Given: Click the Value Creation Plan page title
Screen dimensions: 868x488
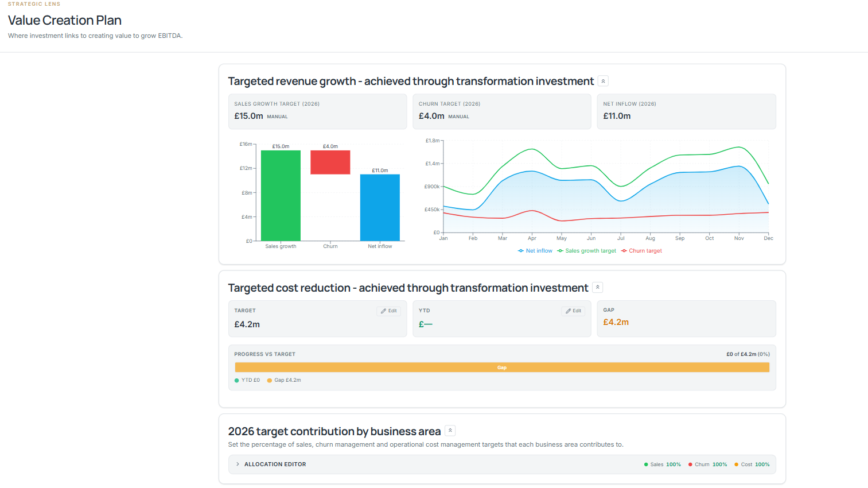Looking at the screenshot, I should tap(65, 20).
